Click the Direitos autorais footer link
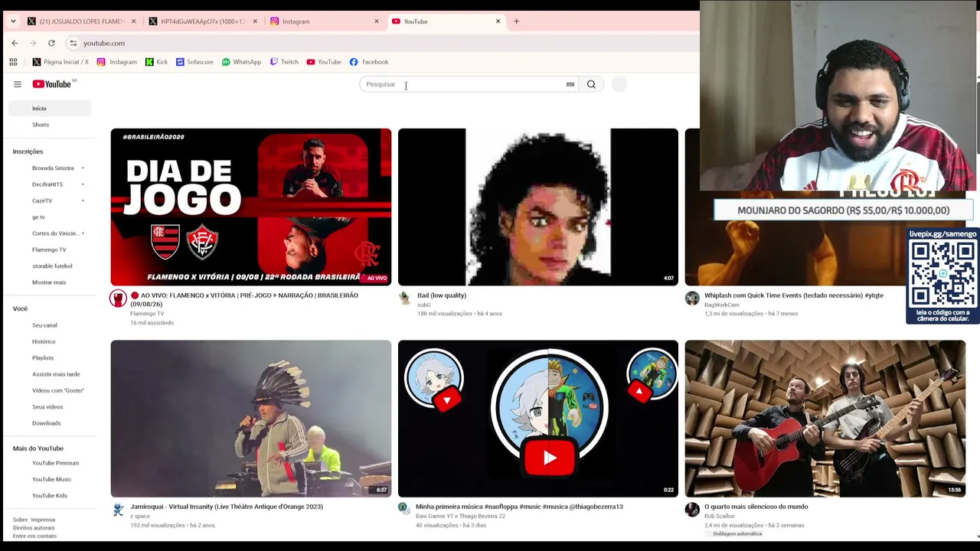980x551 pixels. point(34,528)
